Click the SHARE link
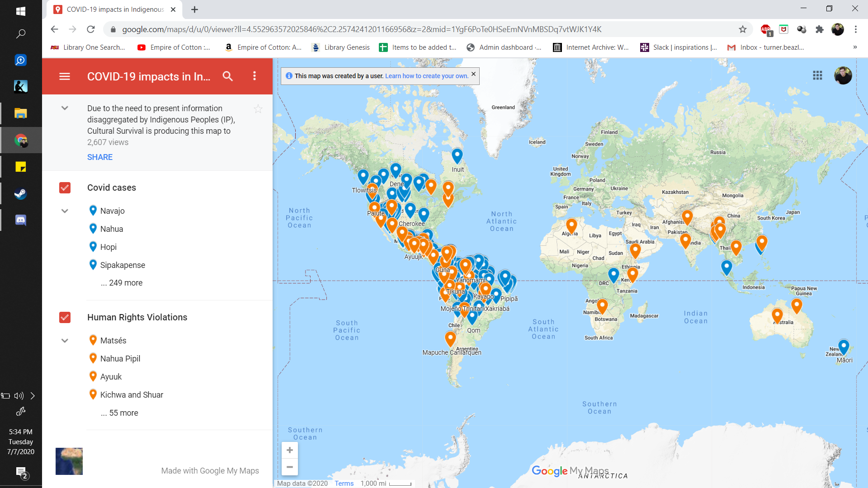 coord(100,157)
